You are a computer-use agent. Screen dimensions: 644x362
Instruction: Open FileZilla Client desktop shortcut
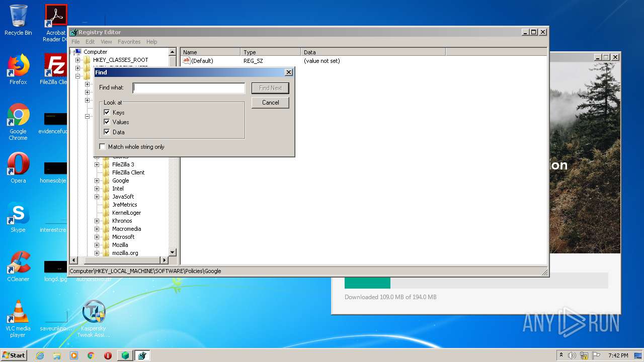pyautogui.click(x=55, y=69)
